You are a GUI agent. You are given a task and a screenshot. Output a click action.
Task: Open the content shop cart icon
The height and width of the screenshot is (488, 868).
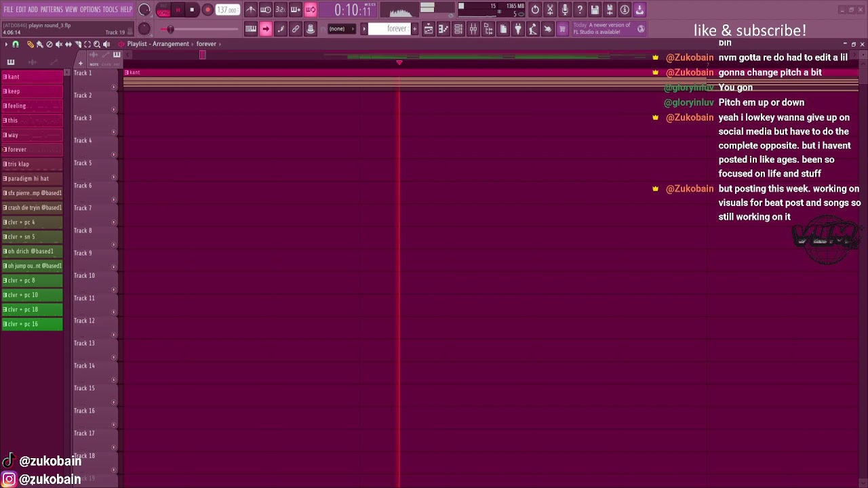[x=562, y=28]
